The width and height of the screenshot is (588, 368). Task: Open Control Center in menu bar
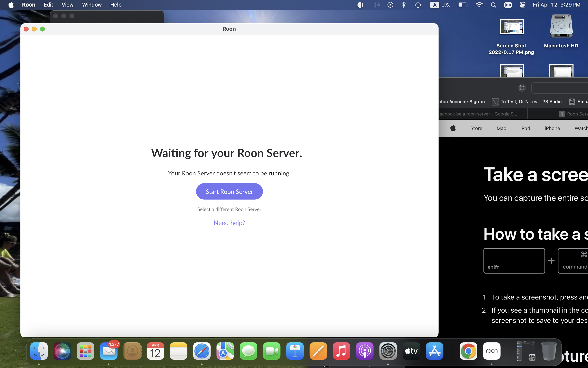click(523, 5)
